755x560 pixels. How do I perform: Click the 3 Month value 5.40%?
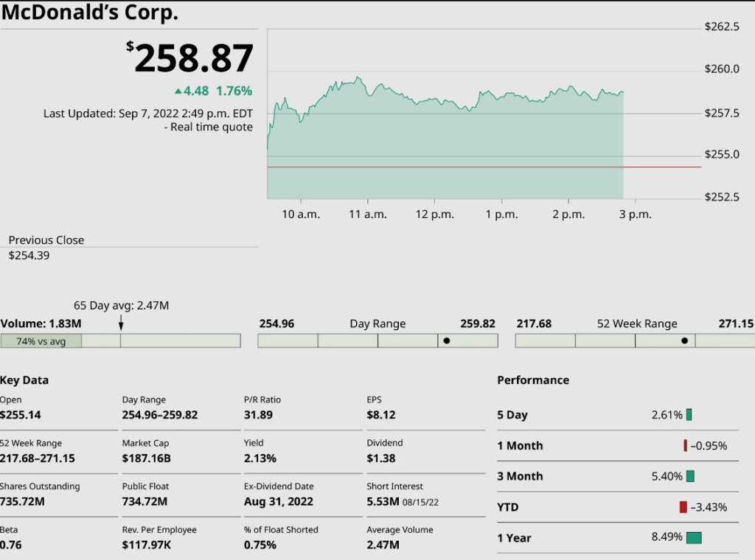(667, 477)
